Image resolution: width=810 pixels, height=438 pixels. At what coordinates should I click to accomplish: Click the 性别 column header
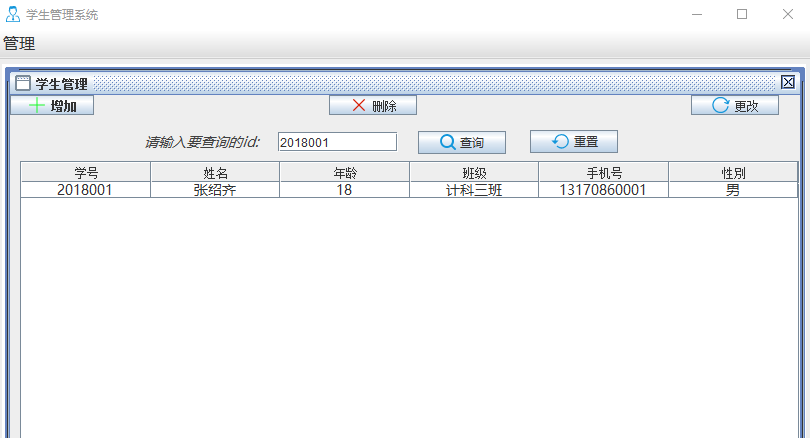(x=733, y=172)
